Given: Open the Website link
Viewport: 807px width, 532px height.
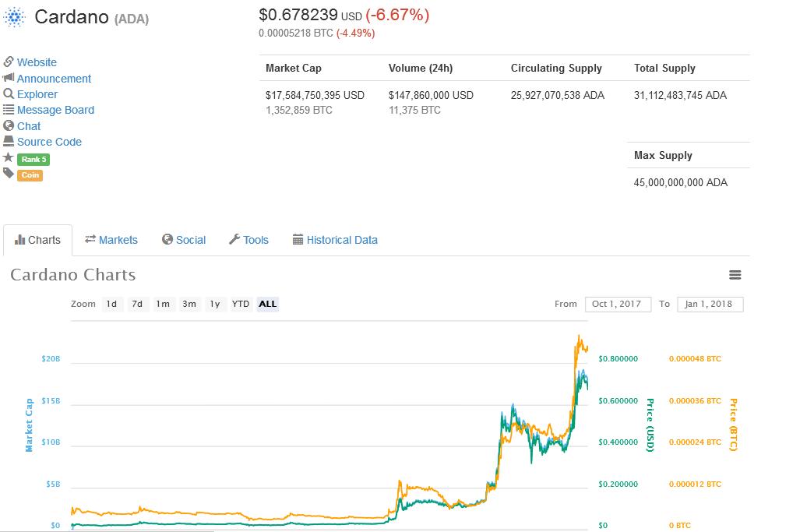Looking at the screenshot, I should point(37,62).
